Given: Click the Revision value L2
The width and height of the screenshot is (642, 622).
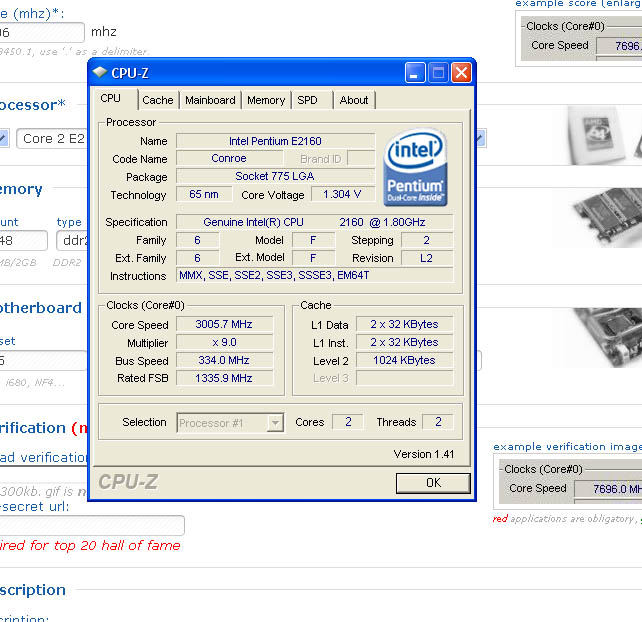Looking at the screenshot, I should tap(427, 258).
